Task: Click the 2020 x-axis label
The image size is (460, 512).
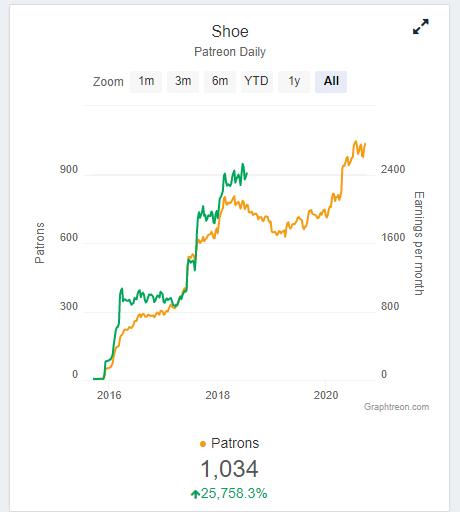Action: coord(326,395)
